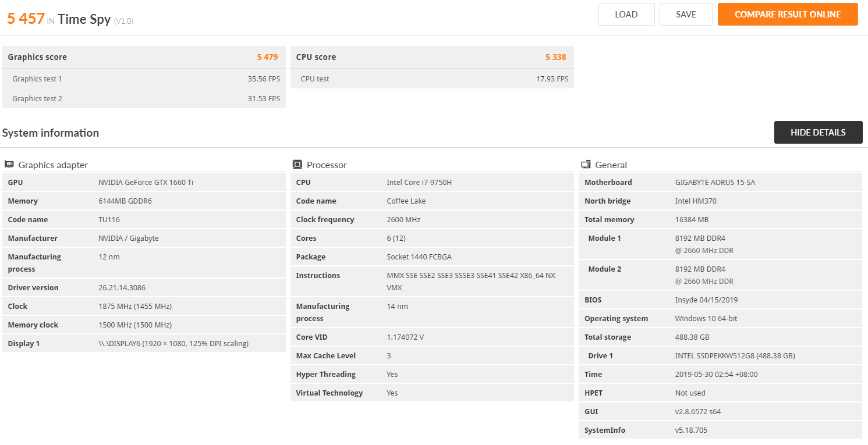Select GPU name NVIDIA GeForce GTX 1660 Ti
The height and width of the screenshot is (445, 868).
pyautogui.click(x=146, y=182)
